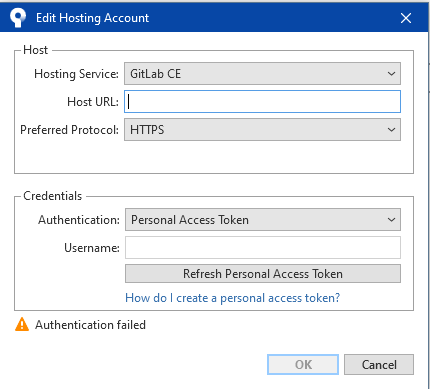Open the Preferred Protocol dropdown showing HTTPS

coord(262,129)
